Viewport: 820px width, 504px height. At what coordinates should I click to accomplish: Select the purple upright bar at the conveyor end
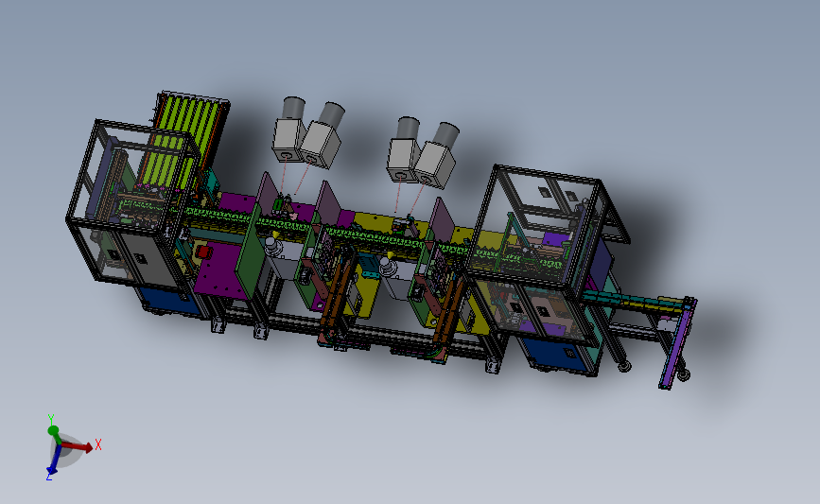click(x=676, y=343)
